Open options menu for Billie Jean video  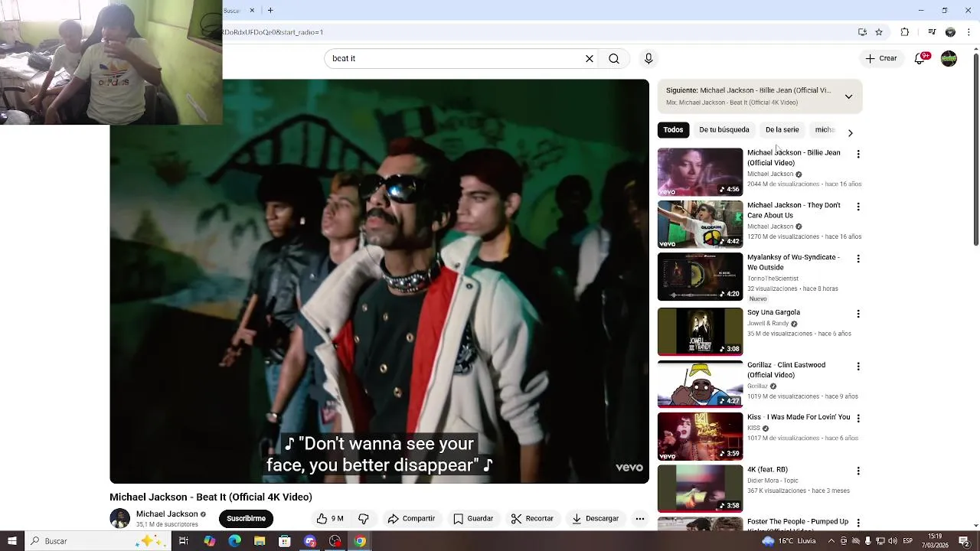858,154
